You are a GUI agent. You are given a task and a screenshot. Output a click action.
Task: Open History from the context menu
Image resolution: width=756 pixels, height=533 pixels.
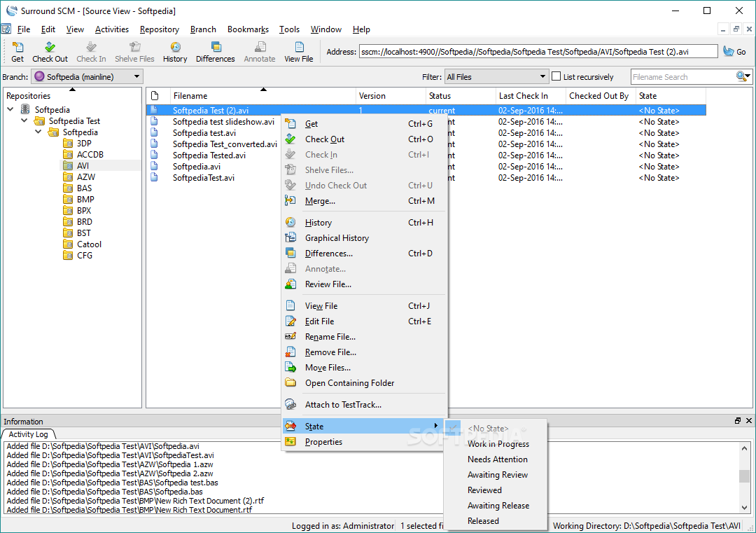pyautogui.click(x=363, y=223)
